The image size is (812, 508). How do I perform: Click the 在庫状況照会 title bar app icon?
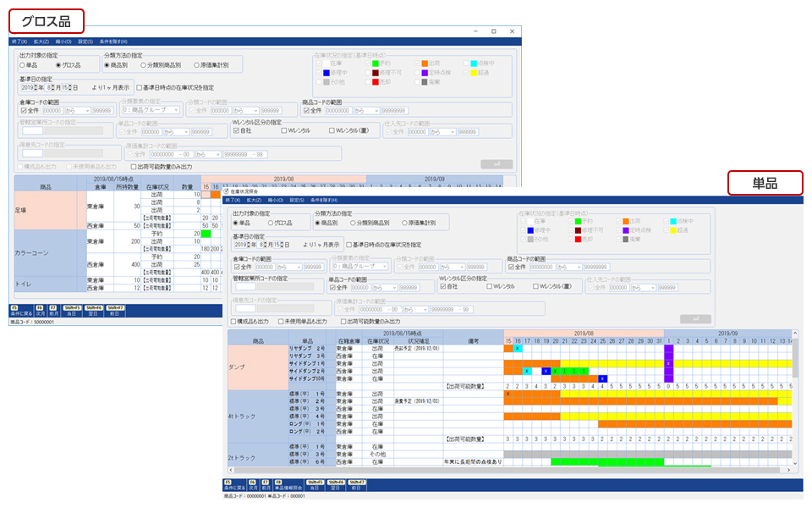tap(225, 191)
